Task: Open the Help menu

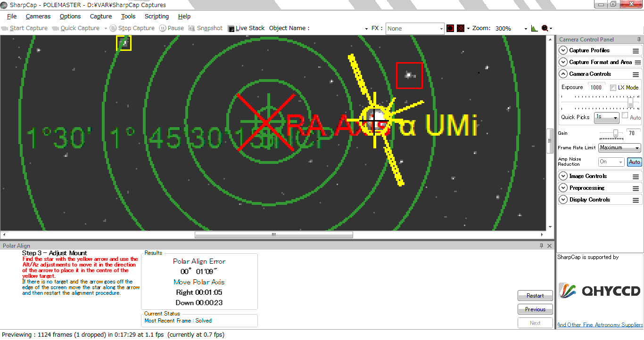Action: (x=184, y=16)
